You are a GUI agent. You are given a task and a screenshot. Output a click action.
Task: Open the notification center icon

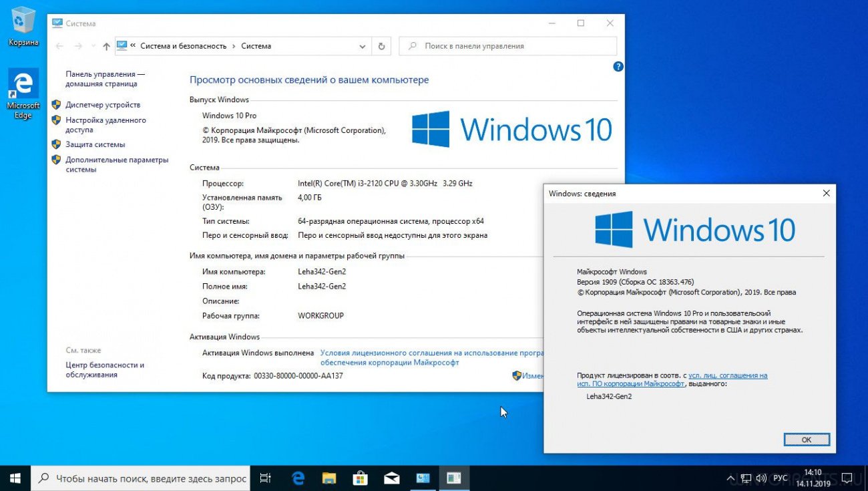click(x=847, y=478)
